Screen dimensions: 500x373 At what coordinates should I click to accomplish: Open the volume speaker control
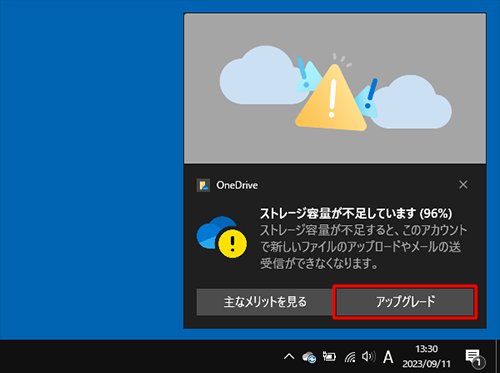(369, 357)
